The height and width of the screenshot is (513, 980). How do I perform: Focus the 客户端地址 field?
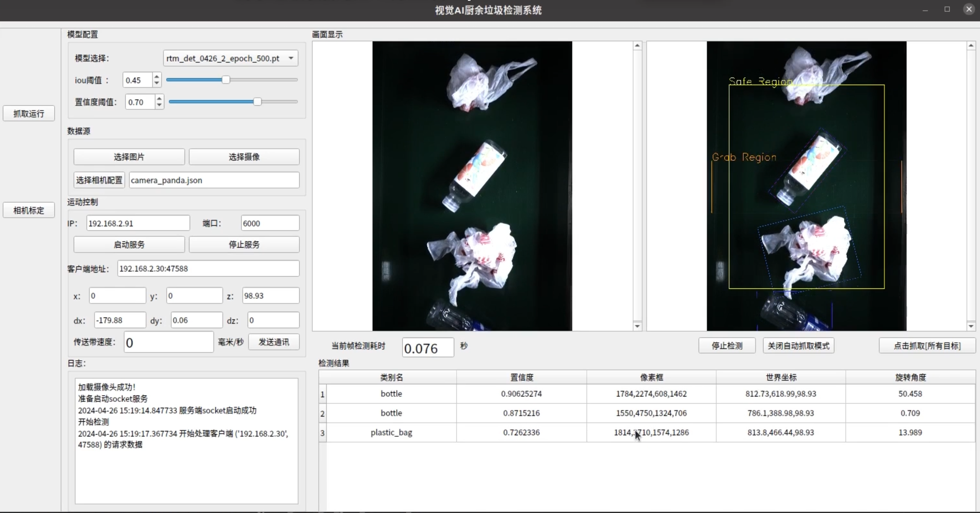208,268
